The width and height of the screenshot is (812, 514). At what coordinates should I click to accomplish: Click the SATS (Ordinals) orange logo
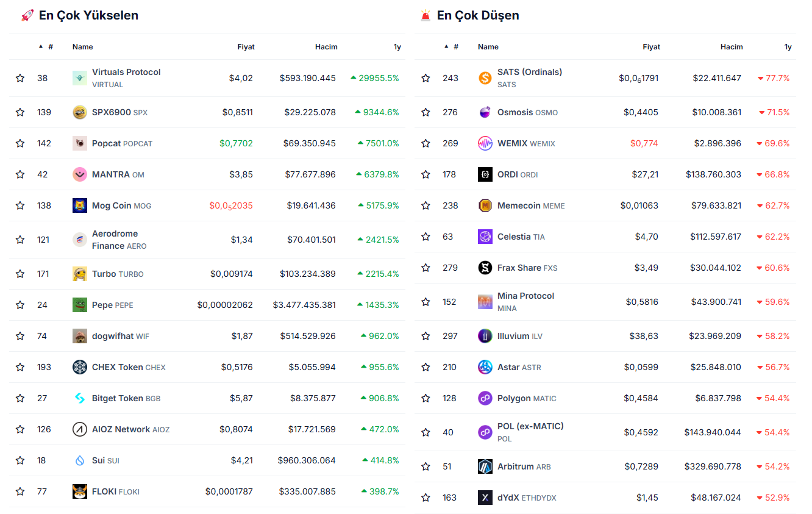coord(485,78)
